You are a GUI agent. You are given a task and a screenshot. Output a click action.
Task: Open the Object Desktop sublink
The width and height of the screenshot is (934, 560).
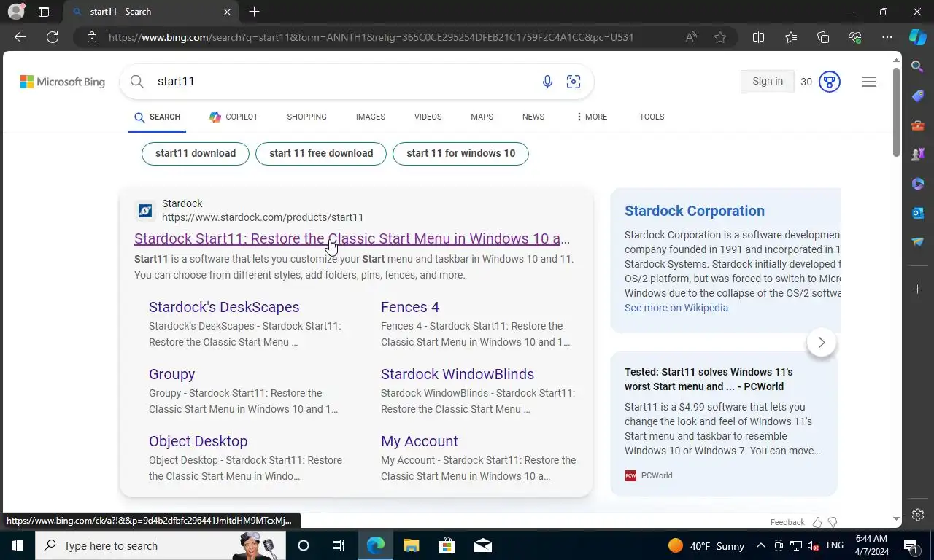pyautogui.click(x=198, y=441)
